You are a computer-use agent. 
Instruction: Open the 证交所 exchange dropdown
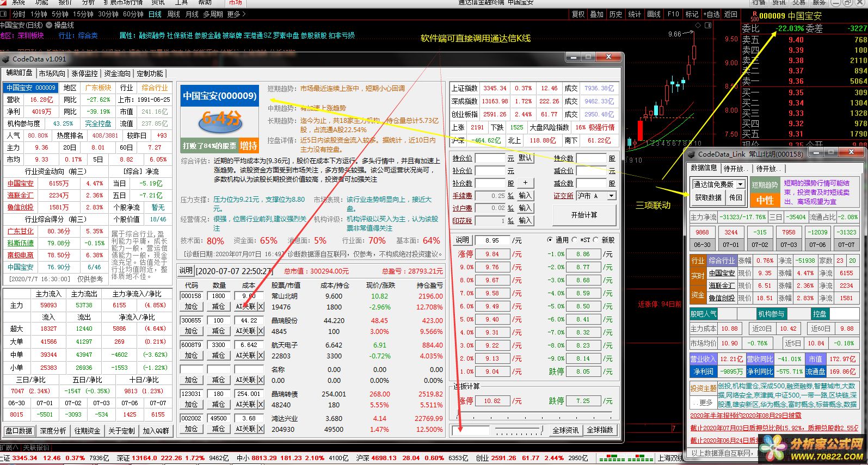612,196
